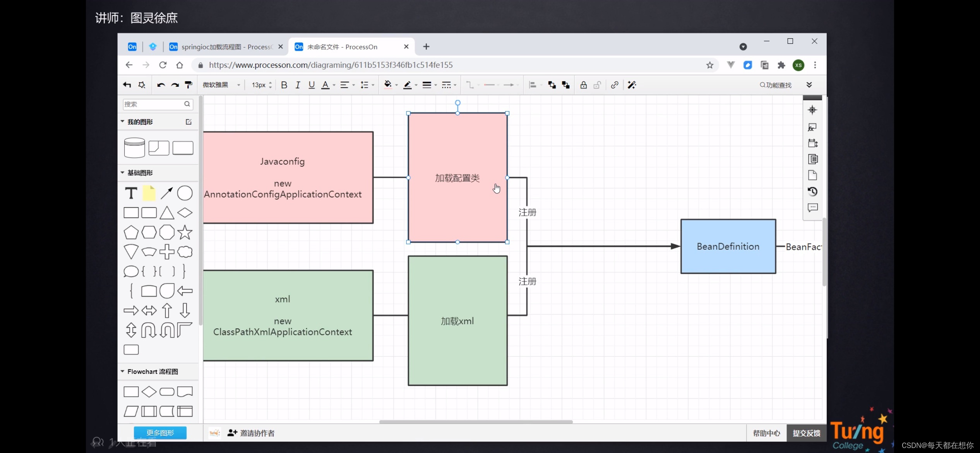Select the cross plus shape
The height and width of the screenshot is (453, 980).
(167, 252)
